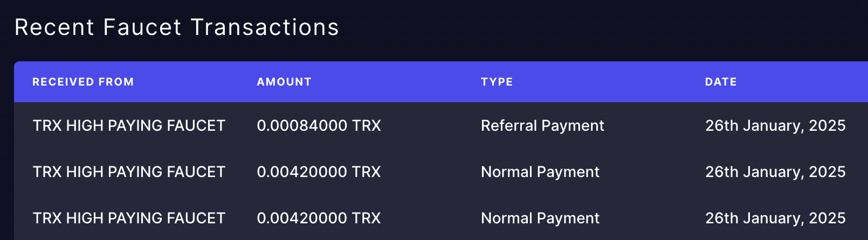Open TRX HIGH PAYING FAUCET in second row

click(129, 172)
